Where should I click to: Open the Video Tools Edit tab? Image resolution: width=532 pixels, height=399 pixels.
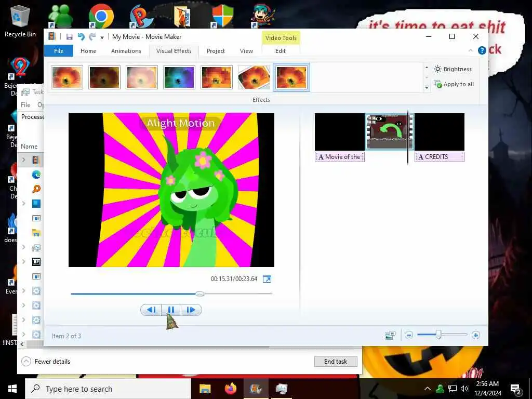[x=280, y=51]
